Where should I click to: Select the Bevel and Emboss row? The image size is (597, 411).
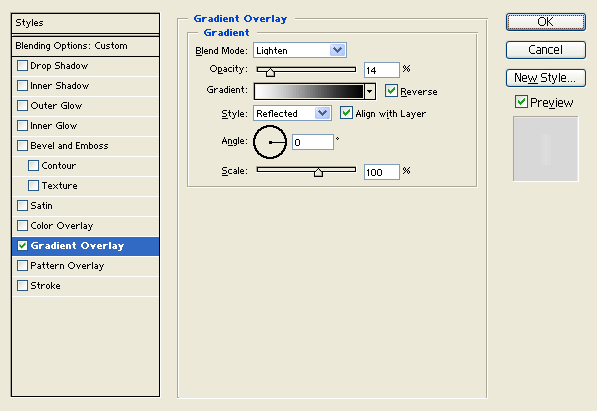pos(85,146)
